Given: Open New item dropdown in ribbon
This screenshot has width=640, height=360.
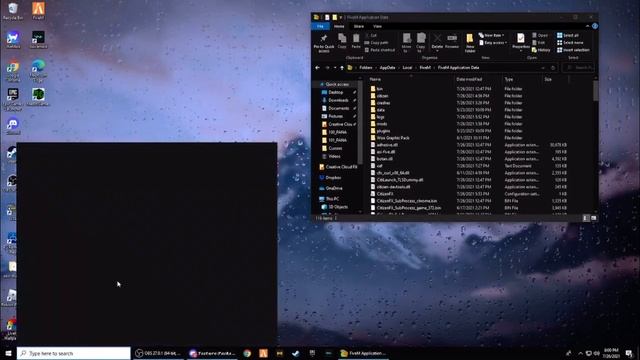Looking at the screenshot, I should 492,36.
